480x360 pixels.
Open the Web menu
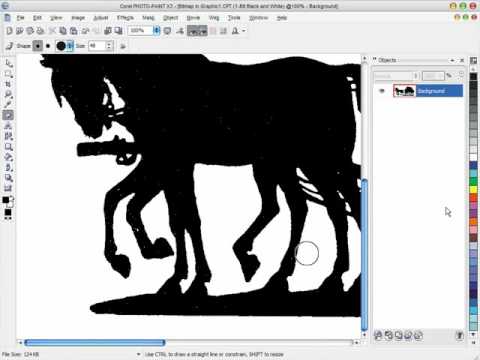[x=214, y=18]
